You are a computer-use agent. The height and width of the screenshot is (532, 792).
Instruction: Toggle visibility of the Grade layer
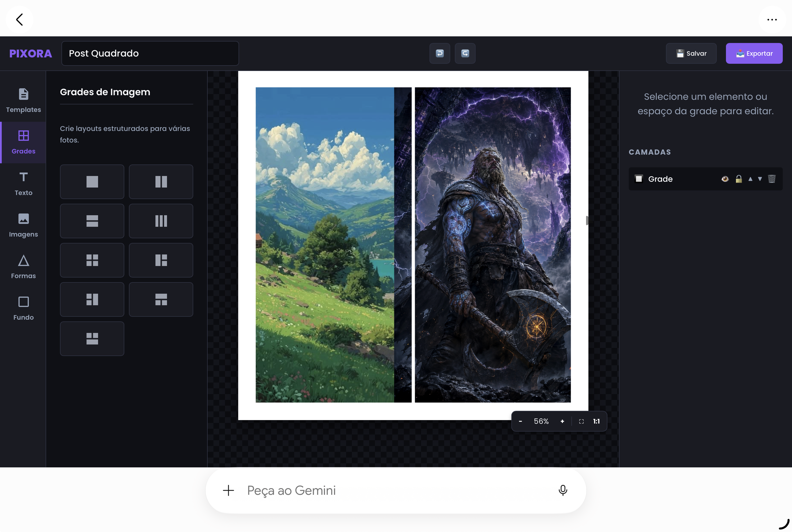tap(725, 179)
